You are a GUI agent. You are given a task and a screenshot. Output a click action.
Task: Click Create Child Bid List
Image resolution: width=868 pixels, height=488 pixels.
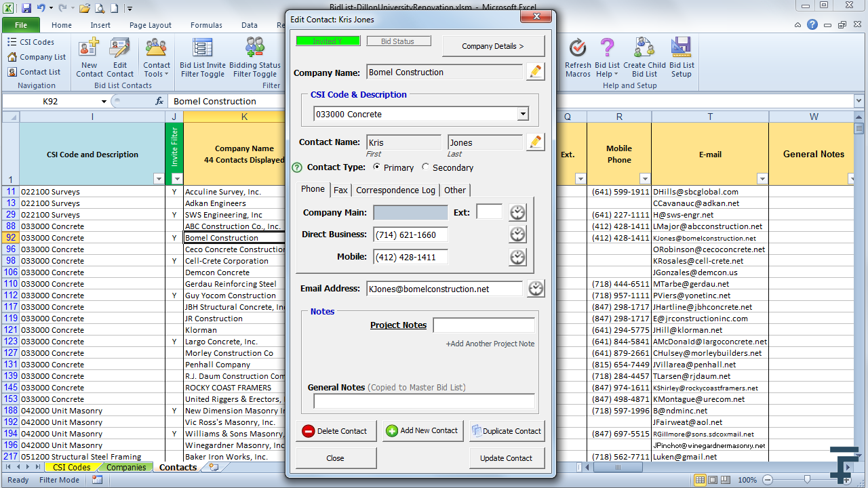[x=644, y=58]
